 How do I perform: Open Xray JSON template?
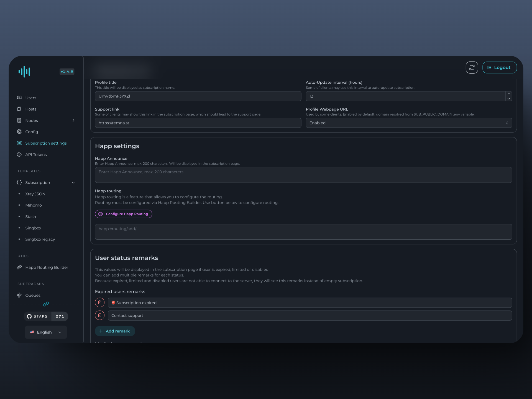(x=35, y=194)
